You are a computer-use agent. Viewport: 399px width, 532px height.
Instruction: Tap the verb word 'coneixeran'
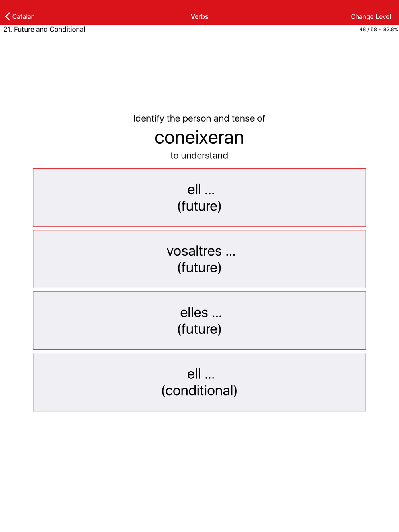199,137
